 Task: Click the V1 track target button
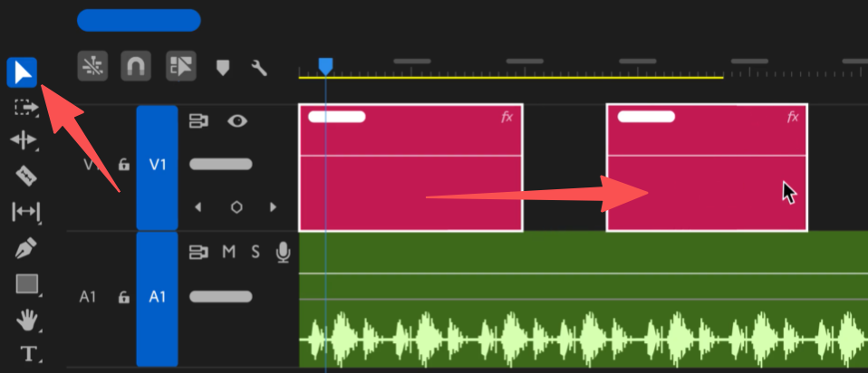point(158,167)
